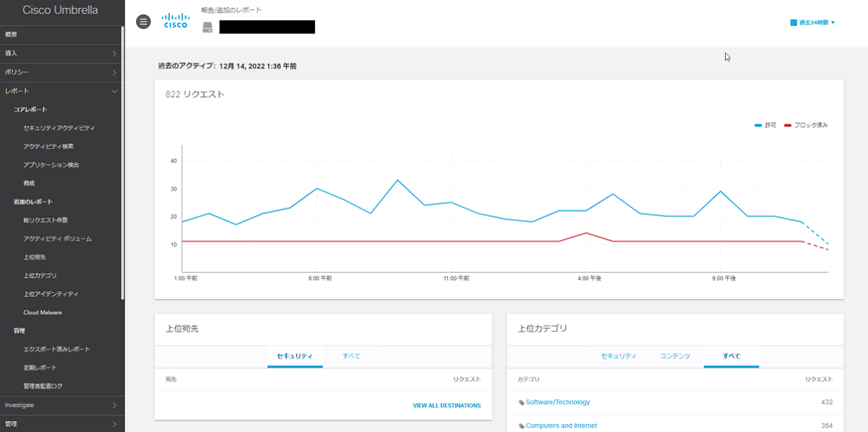The height and width of the screenshot is (432, 868).
Task: Expand the 導入 sidebar section
Action: (x=61, y=53)
